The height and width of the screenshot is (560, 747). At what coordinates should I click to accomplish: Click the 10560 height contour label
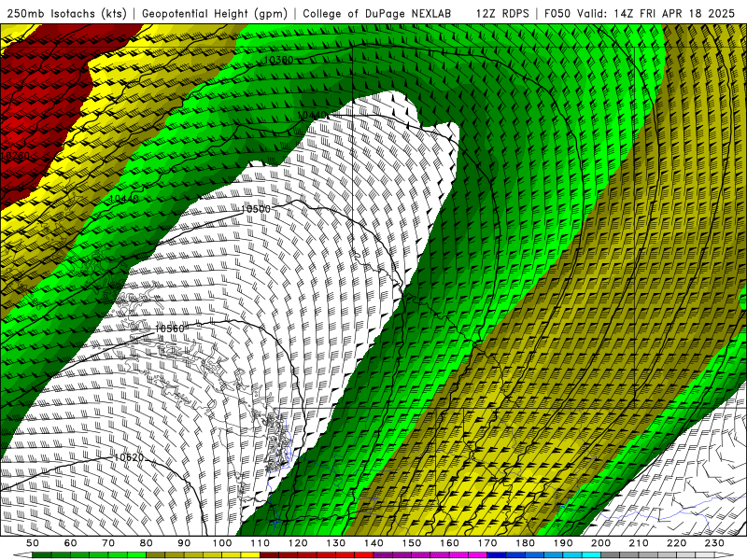[x=169, y=329]
